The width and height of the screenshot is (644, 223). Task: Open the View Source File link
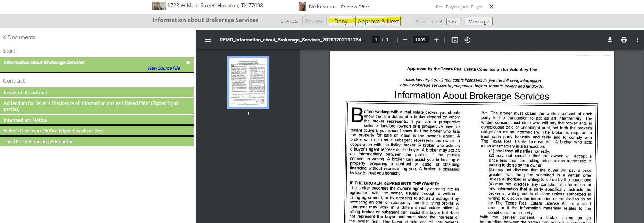164,68
